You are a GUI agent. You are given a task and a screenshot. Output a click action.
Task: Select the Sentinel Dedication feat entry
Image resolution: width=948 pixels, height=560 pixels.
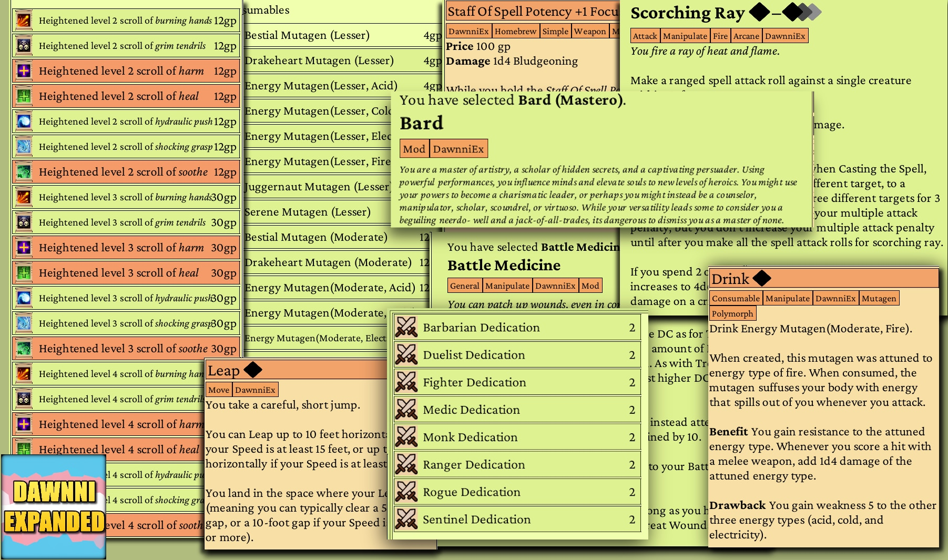click(x=517, y=519)
